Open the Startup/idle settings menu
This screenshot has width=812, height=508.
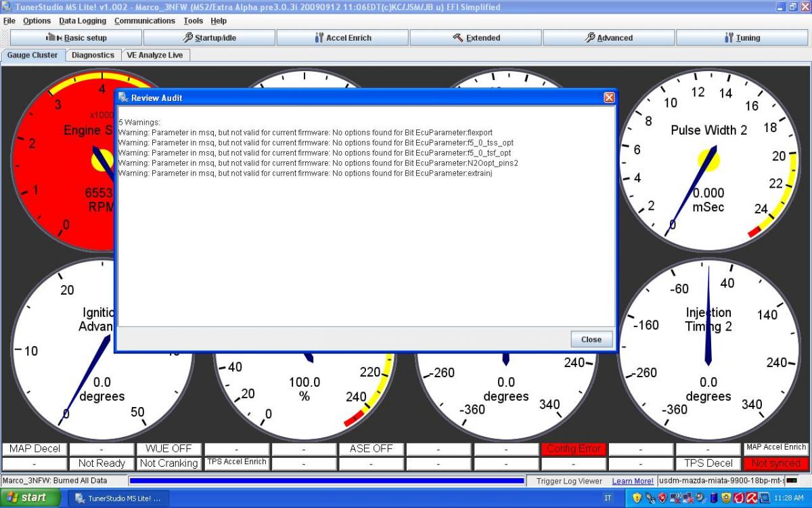pyautogui.click(x=209, y=38)
